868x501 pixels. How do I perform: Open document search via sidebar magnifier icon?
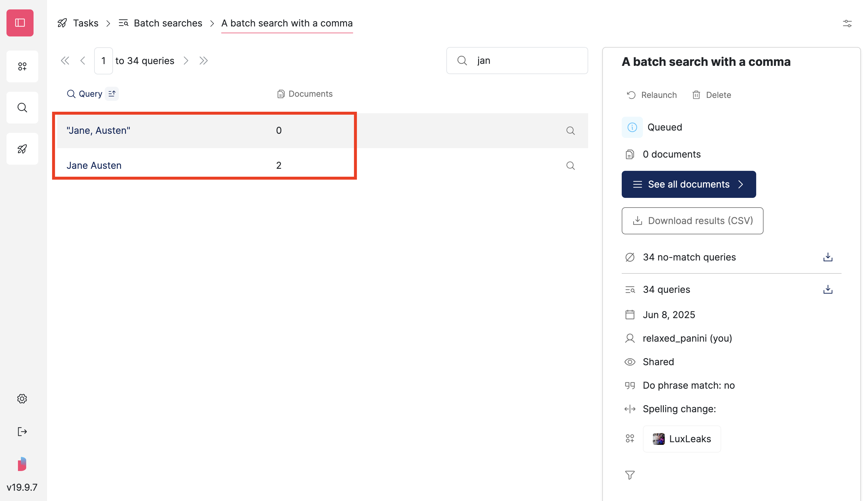tap(22, 108)
